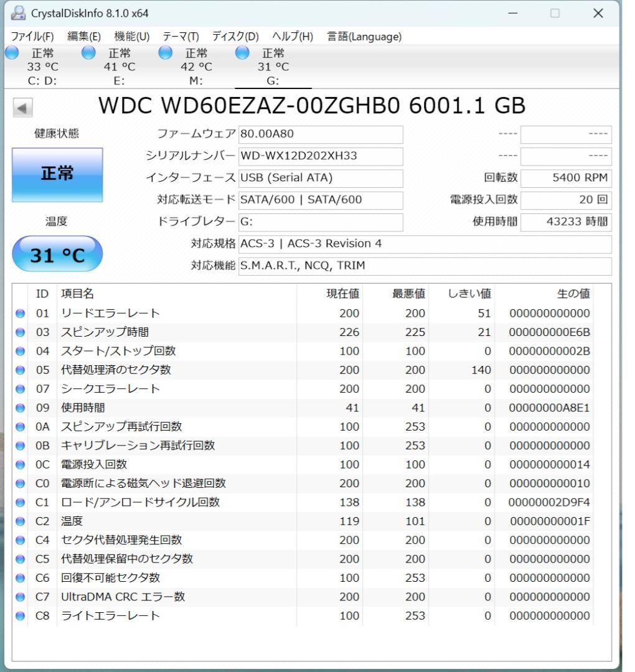
Task: Switch to C: D: disk tab
Action: click(x=42, y=67)
